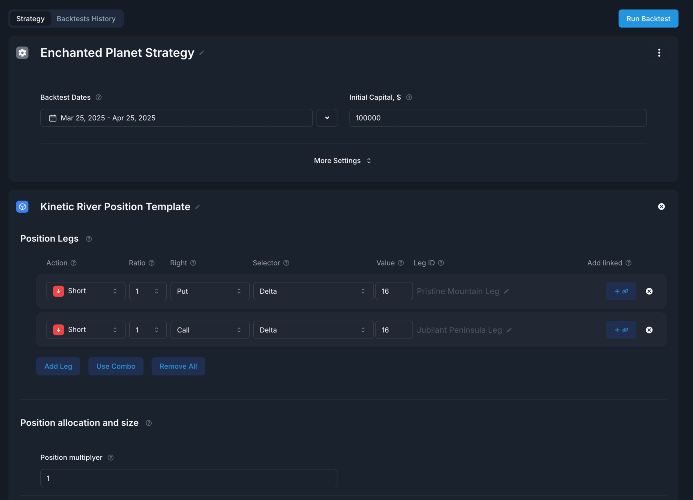
Task: Expand the More Settings section
Action: pyautogui.click(x=342, y=160)
